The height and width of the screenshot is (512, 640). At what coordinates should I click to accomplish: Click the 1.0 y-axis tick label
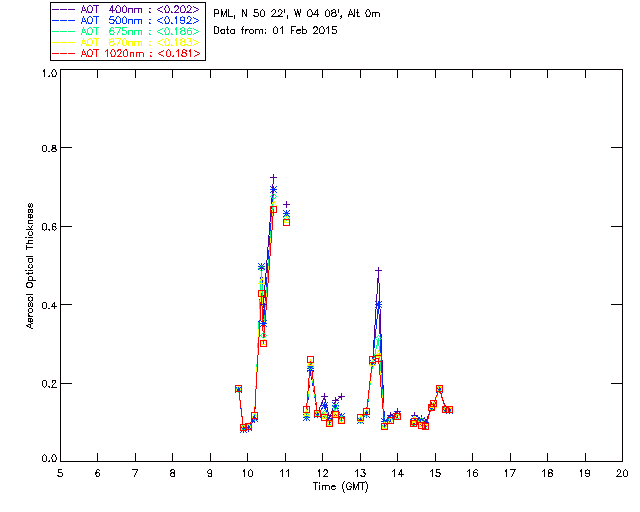click(x=49, y=73)
